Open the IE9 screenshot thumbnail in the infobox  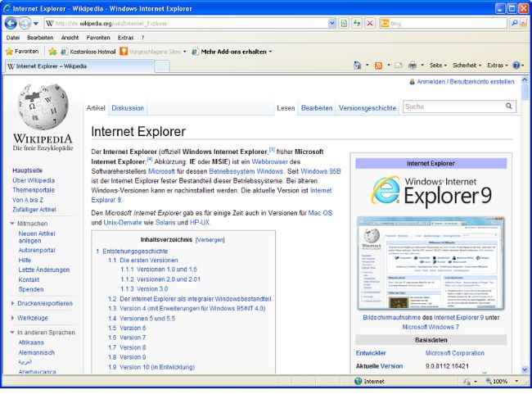click(431, 263)
